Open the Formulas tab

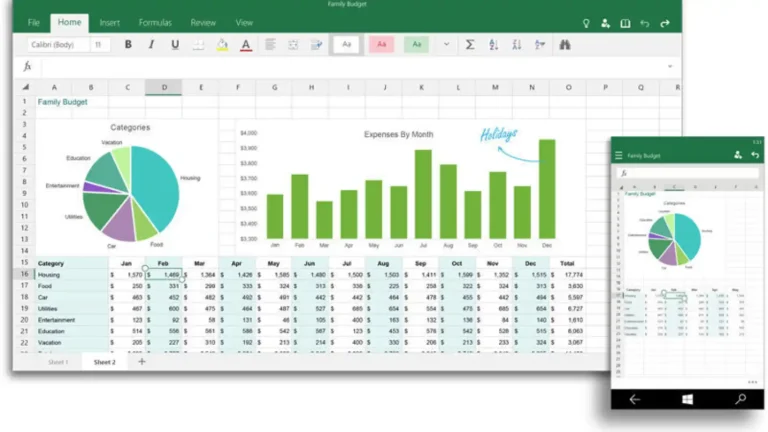[x=155, y=23]
